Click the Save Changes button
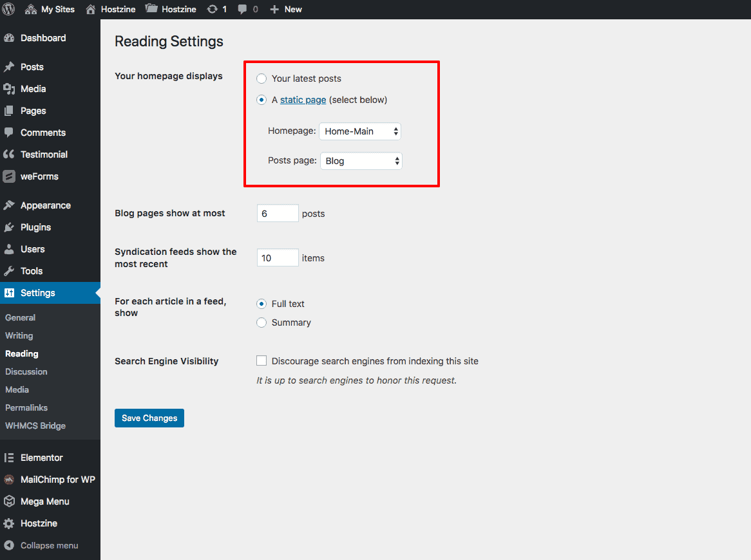 pos(149,418)
